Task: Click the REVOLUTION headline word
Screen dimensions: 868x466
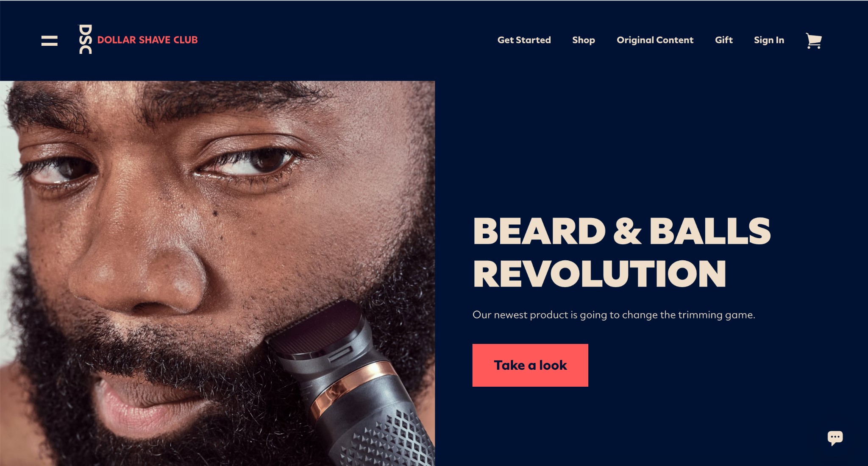Action: click(x=600, y=273)
